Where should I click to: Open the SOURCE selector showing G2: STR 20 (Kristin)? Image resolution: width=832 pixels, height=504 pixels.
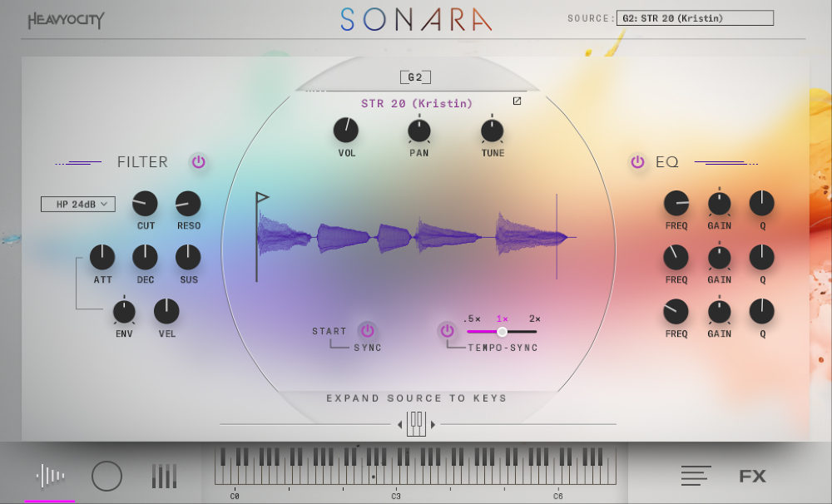click(x=695, y=17)
